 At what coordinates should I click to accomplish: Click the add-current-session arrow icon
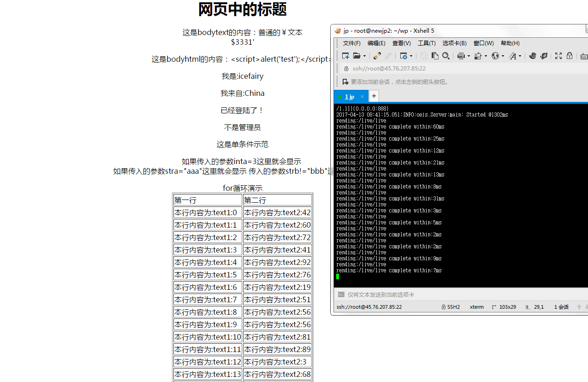pyautogui.click(x=345, y=82)
